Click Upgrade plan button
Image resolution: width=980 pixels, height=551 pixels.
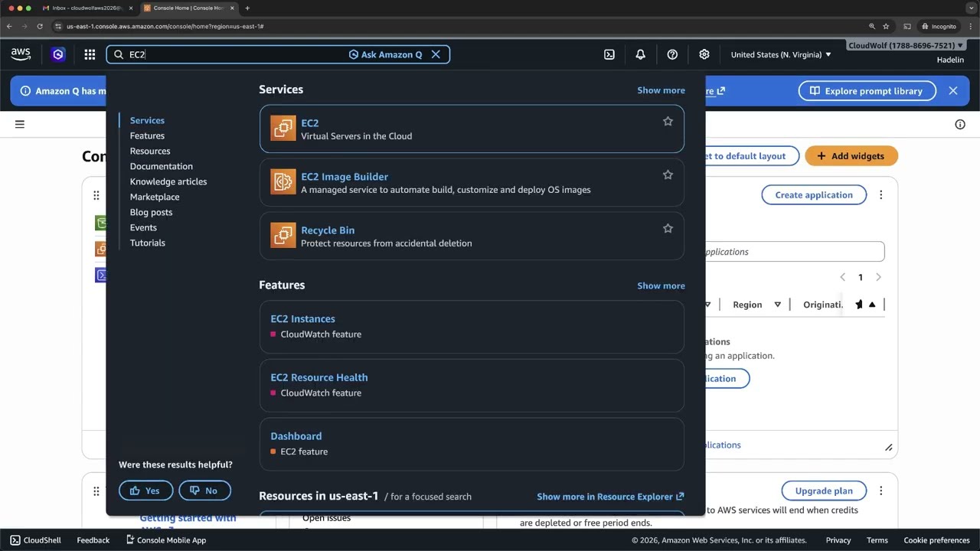(824, 491)
